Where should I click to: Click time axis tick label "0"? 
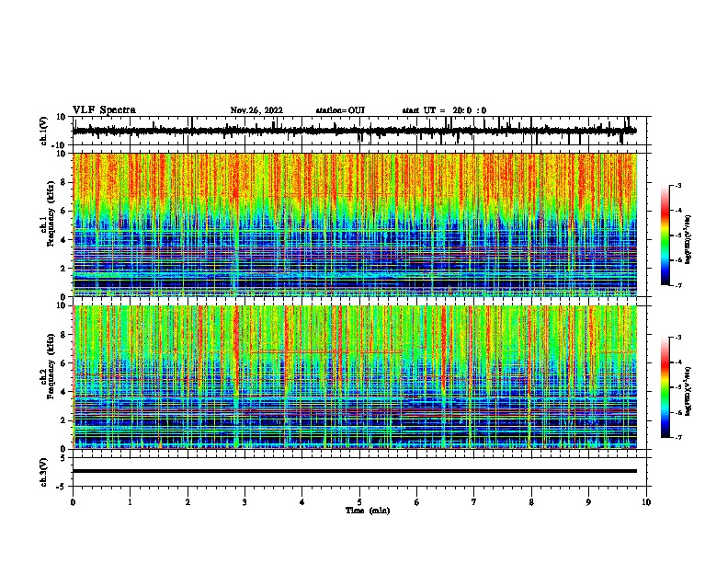point(73,502)
